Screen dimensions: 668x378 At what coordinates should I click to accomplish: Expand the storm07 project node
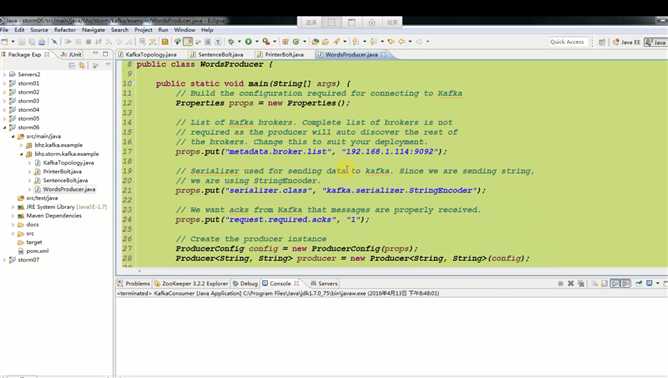click(x=5, y=260)
